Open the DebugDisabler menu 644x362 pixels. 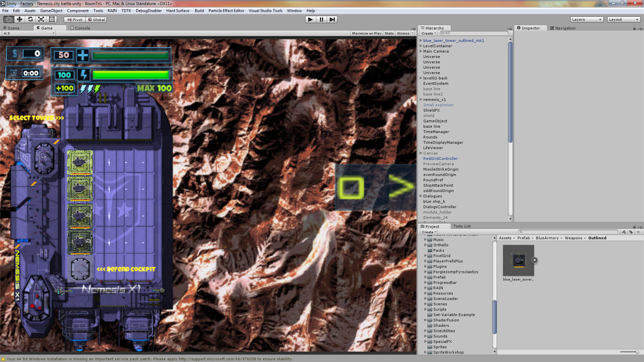(x=149, y=11)
